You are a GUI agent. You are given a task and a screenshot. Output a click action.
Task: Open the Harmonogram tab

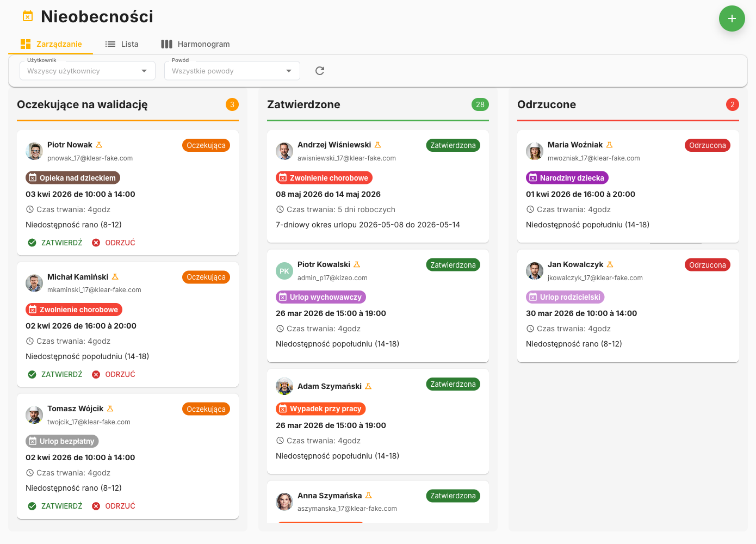[195, 44]
